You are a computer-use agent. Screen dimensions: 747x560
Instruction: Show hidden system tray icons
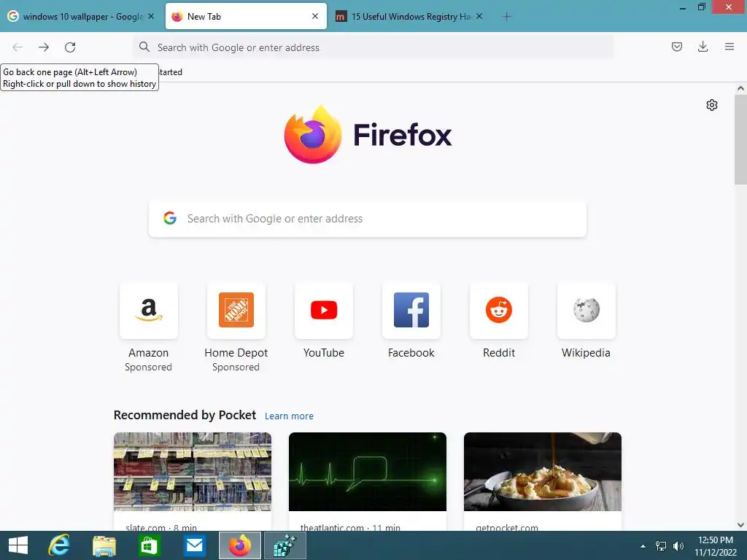643,546
